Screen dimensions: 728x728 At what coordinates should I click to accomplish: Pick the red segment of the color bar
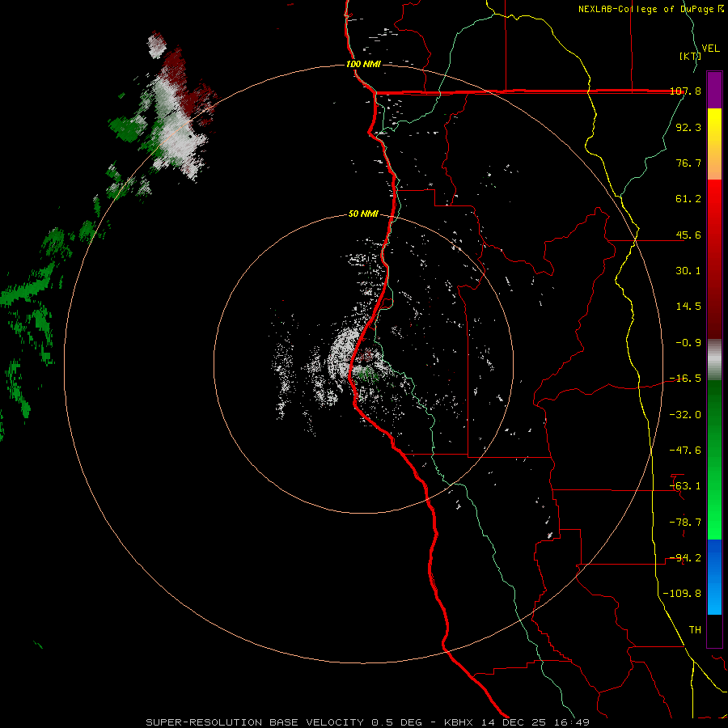tap(714, 259)
